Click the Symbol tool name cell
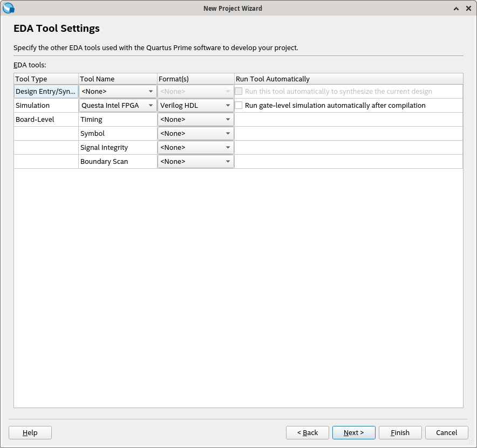Screen dimensions: 477x448 click(118, 133)
